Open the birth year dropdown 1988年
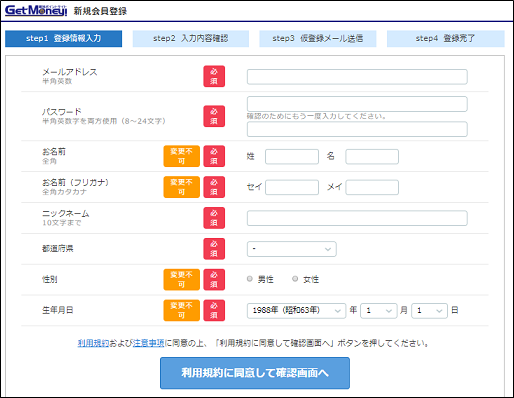Screen dimensions: 514x398 296,311
